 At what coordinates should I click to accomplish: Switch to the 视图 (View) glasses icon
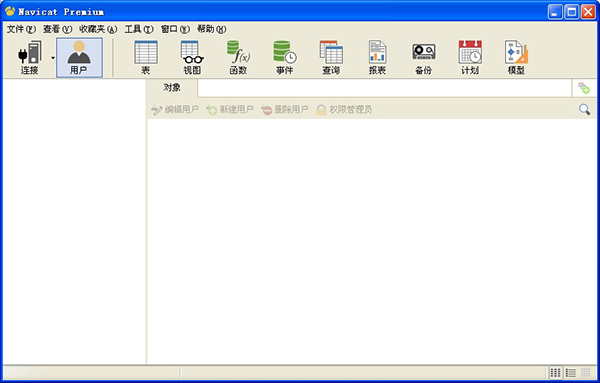[x=192, y=57]
